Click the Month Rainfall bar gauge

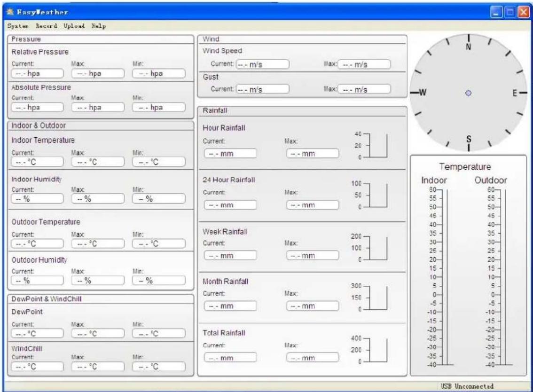pos(370,298)
